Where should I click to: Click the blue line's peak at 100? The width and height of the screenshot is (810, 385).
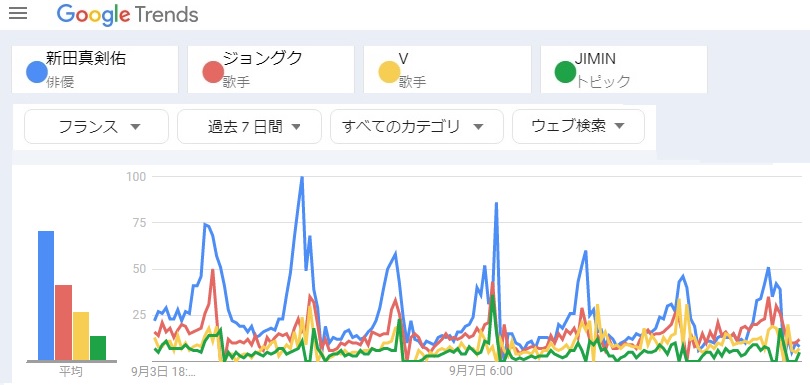coord(302,178)
